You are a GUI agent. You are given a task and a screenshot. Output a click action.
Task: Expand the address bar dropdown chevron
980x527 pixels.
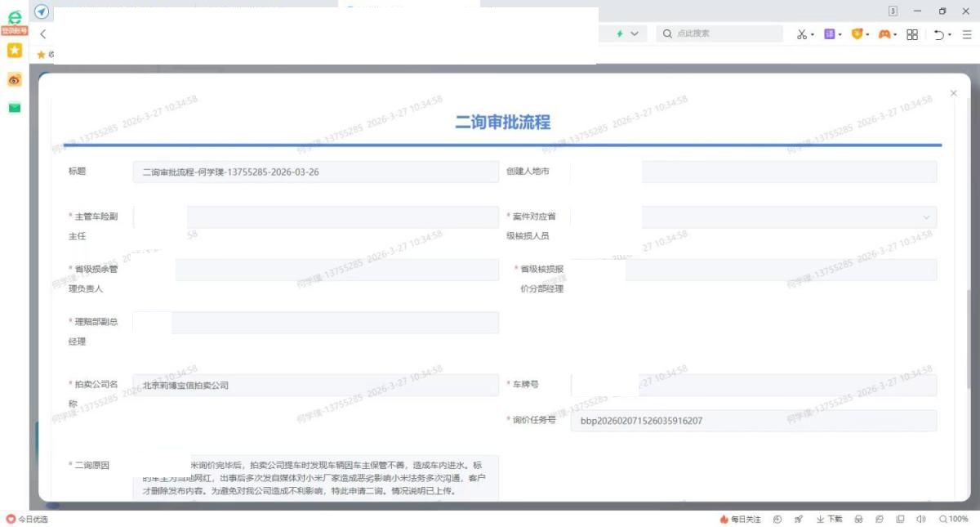pyautogui.click(x=635, y=34)
